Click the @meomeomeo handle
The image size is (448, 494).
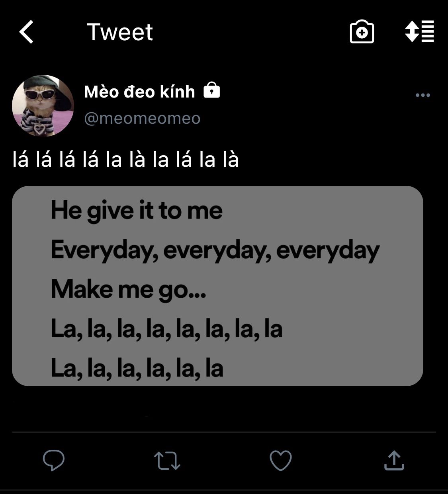click(142, 118)
